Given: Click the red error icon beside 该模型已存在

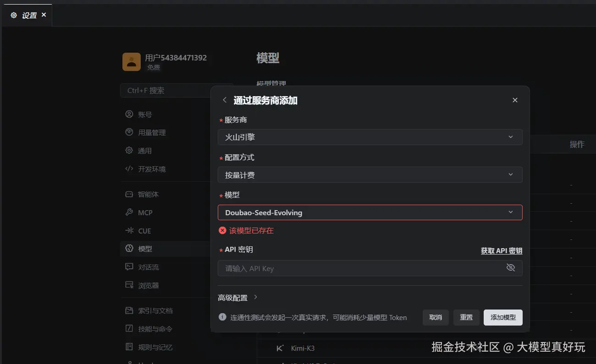Looking at the screenshot, I should [222, 230].
